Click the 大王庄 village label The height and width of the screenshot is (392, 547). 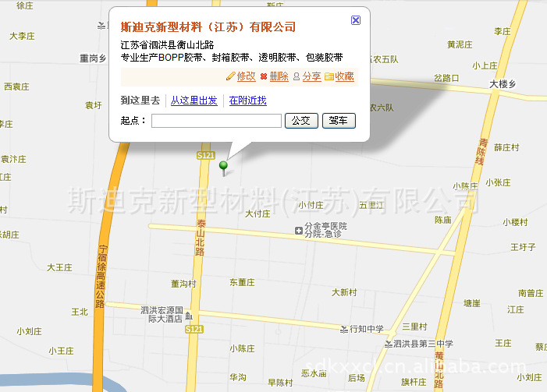coord(59,267)
